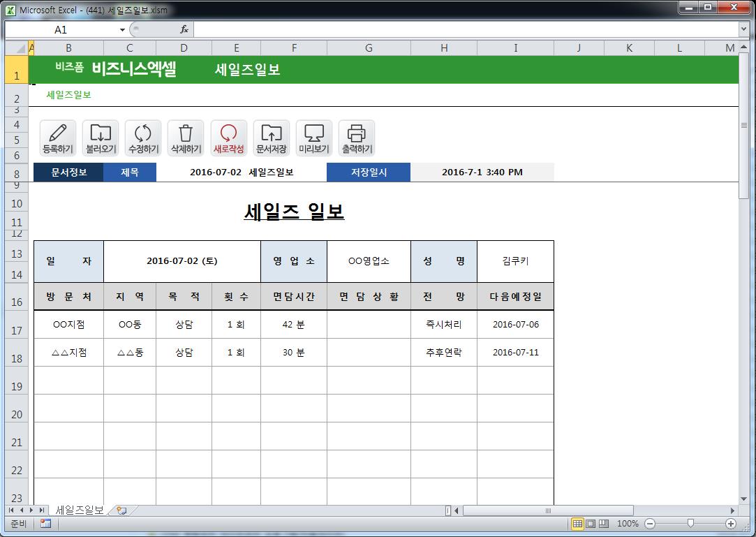The image size is (756, 537).
Task: Select Normal view button in status bar
Action: tap(577, 523)
